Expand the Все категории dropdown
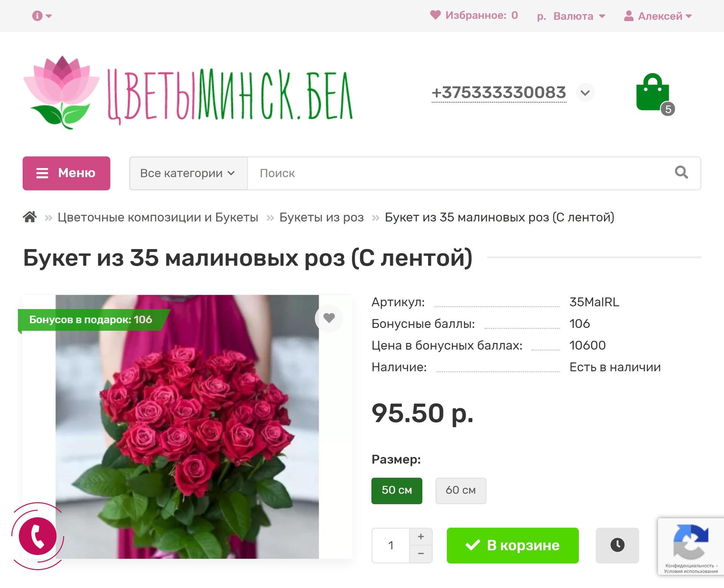Viewport: 724px width, 588px height. tap(188, 173)
